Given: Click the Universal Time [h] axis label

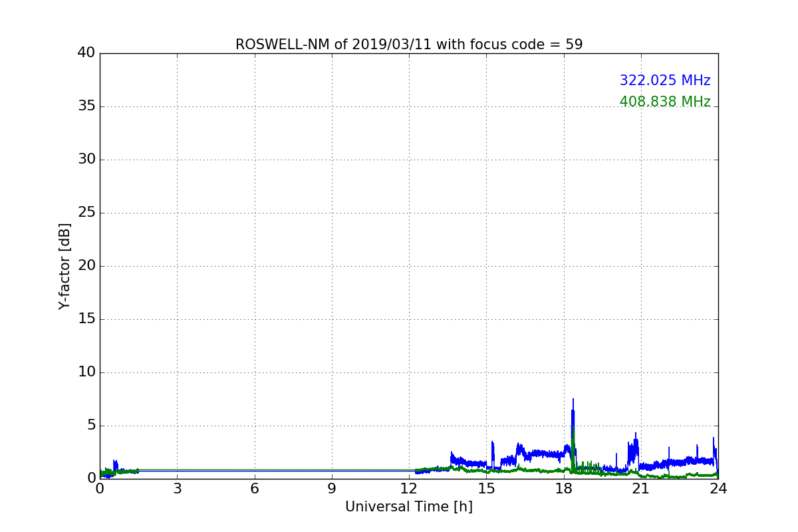Looking at the screenshot, I should (x=409, y=507).
